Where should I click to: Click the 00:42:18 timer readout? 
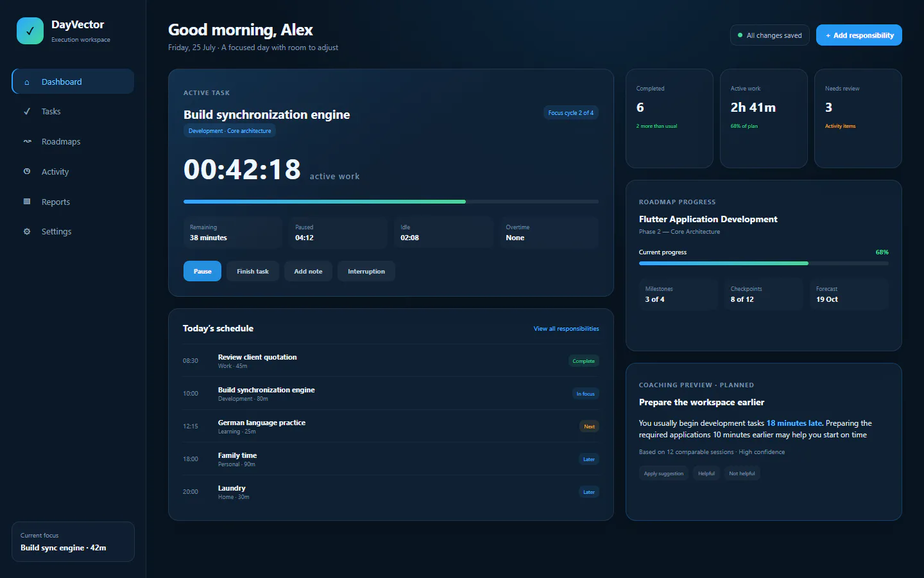(242, 170)
